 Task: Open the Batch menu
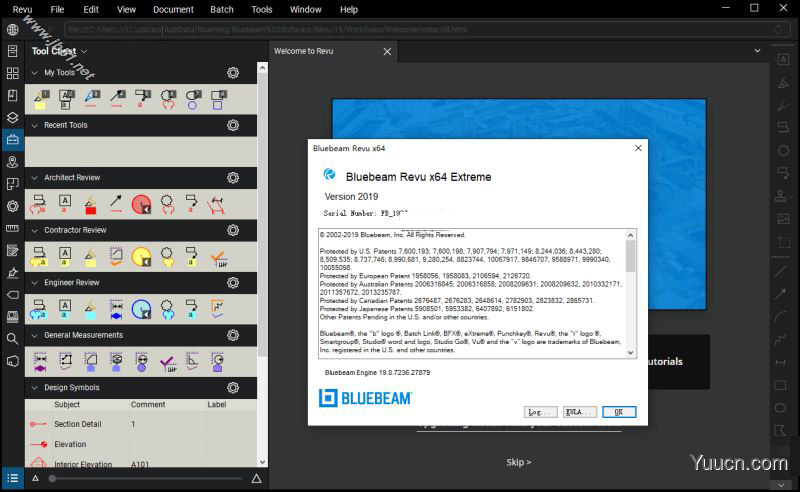coord(222,9)
